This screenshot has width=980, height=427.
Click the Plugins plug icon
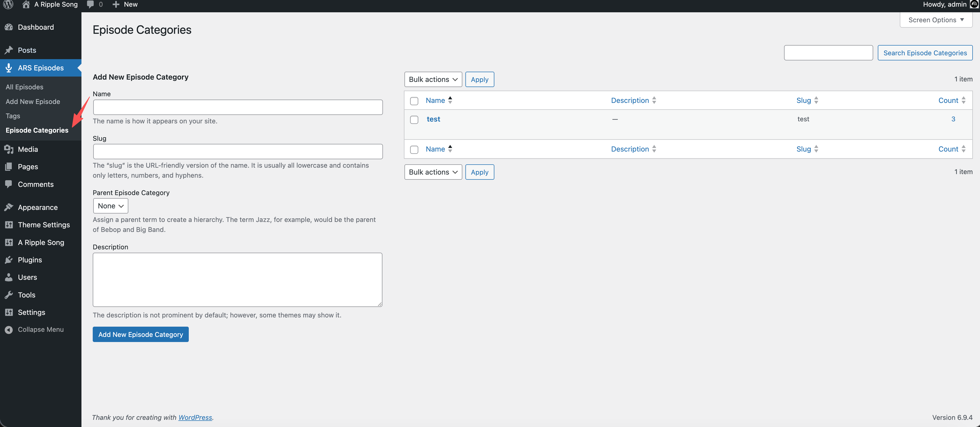coord(9,260)
